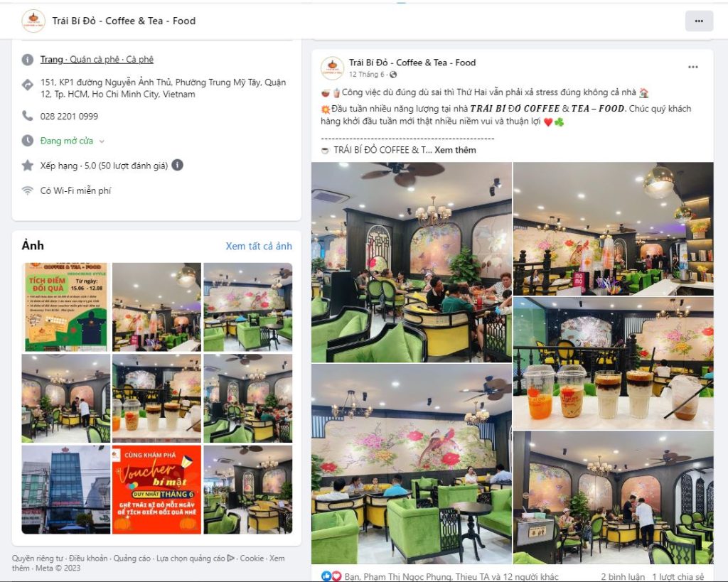
Task: Click the 'Quyền riêng tư' footer link
Action: tap(37, 559)
